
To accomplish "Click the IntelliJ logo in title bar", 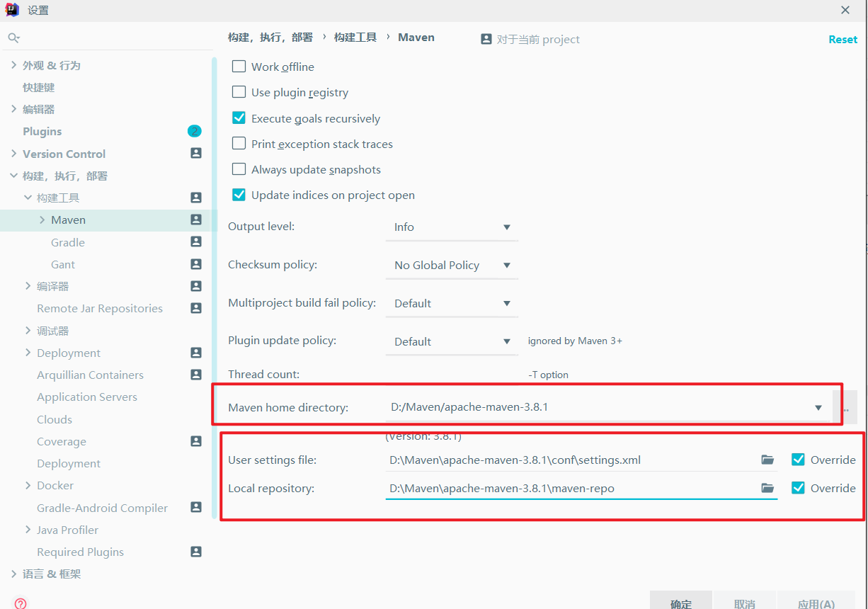I will point(12,10).
